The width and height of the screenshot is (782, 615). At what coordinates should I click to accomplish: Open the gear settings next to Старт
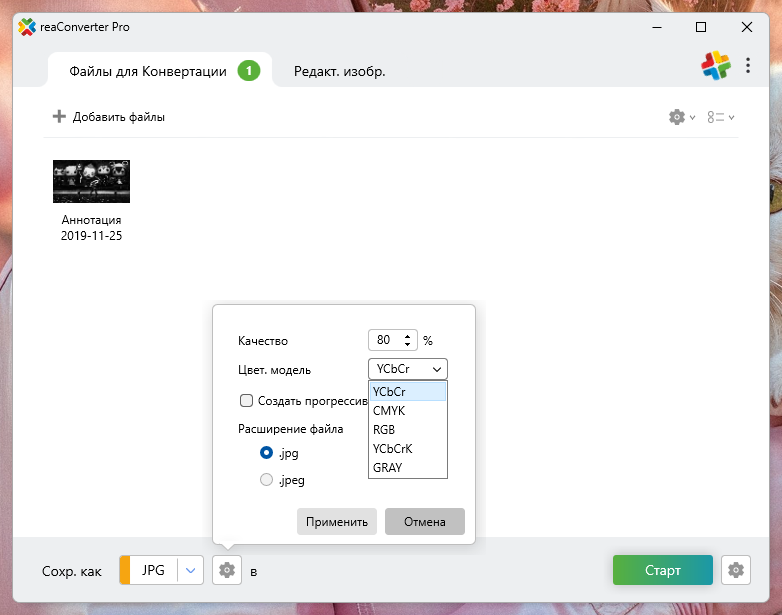point(736,570)
